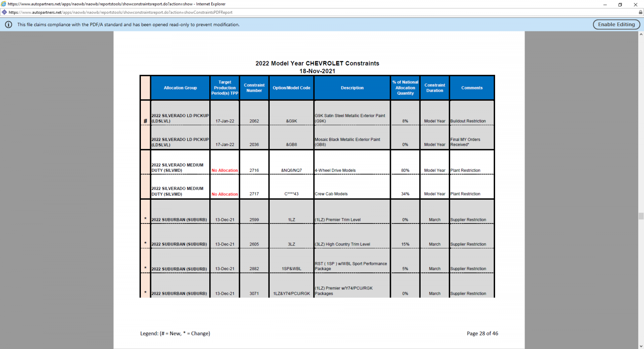Click option code &NQ6/NQ7
Image resolution: width=644 pixels, height=349 pixels.
(291, 171)
